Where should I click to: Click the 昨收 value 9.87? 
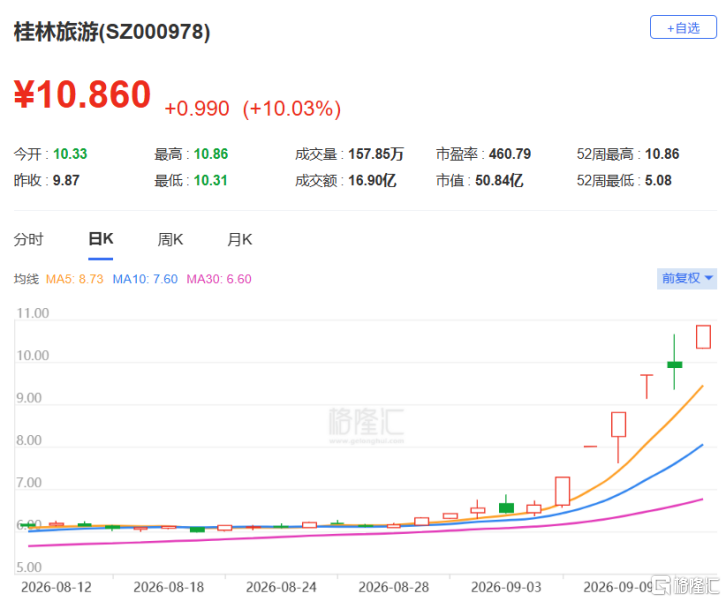coord(66,180)
